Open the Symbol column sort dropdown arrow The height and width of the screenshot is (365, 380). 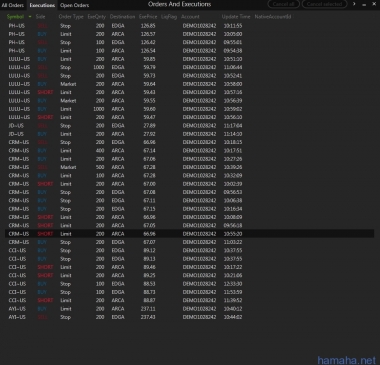[x=30, y=17]
